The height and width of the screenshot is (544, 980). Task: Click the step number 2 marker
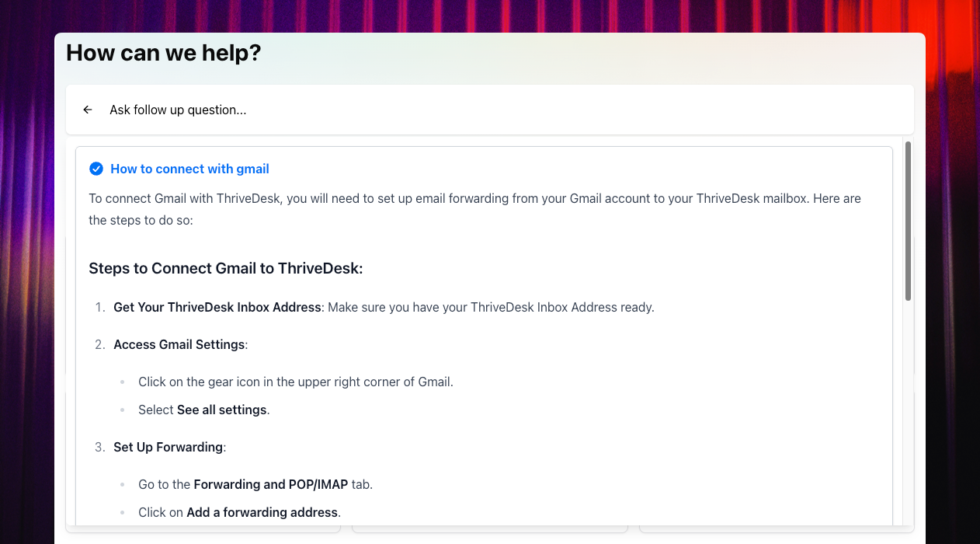(x=99, y=344)
